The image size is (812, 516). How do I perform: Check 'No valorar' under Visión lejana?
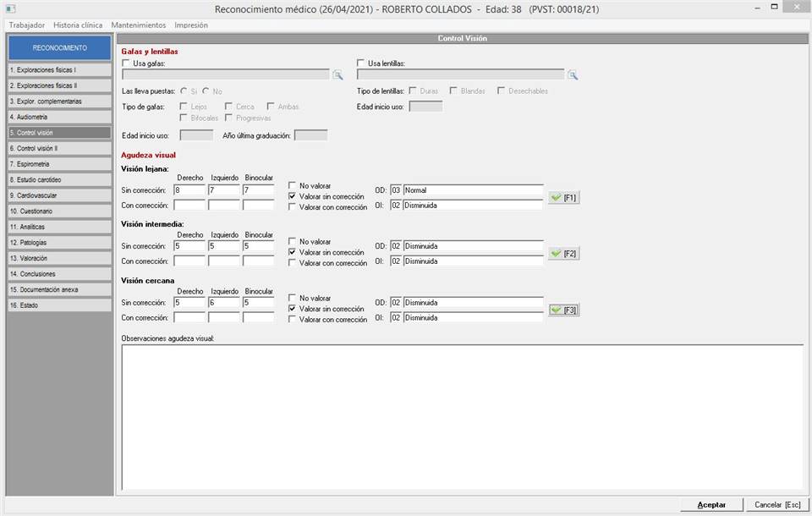pyautogui.click(x=293, y=185)
